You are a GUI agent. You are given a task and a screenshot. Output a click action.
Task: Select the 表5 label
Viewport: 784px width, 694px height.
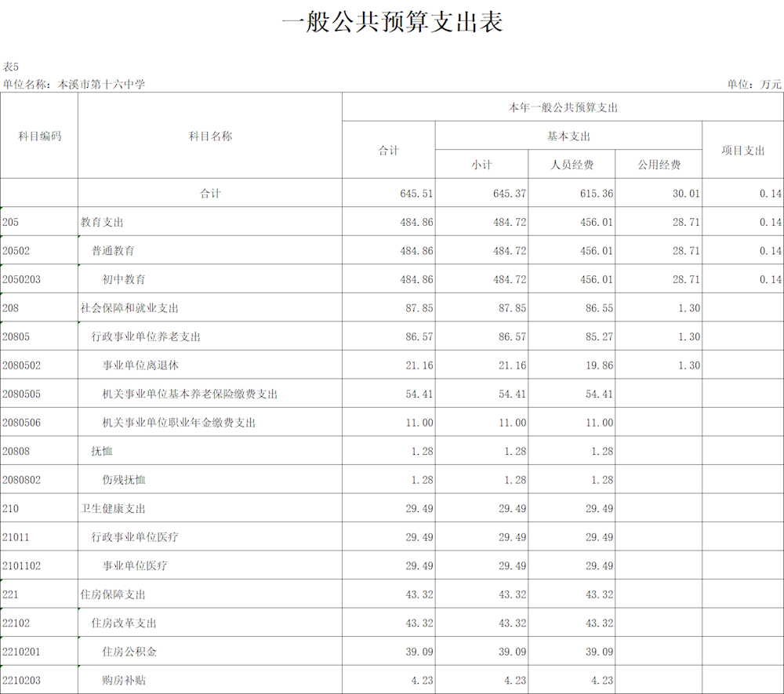click(10, 67)
